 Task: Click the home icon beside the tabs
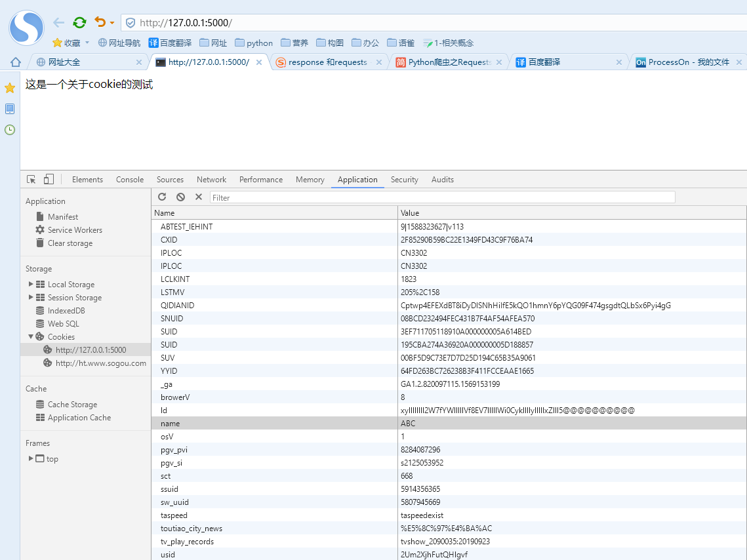click(16, 62)
